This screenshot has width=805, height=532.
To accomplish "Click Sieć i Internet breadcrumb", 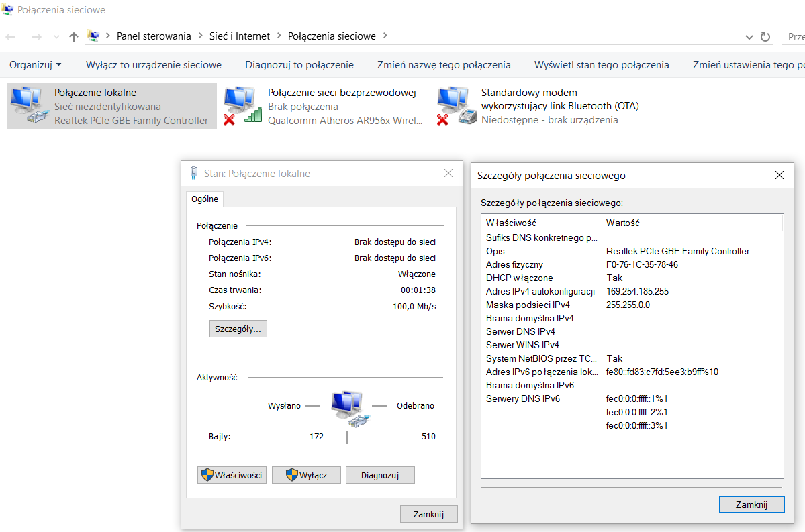I will click(239, 36).
